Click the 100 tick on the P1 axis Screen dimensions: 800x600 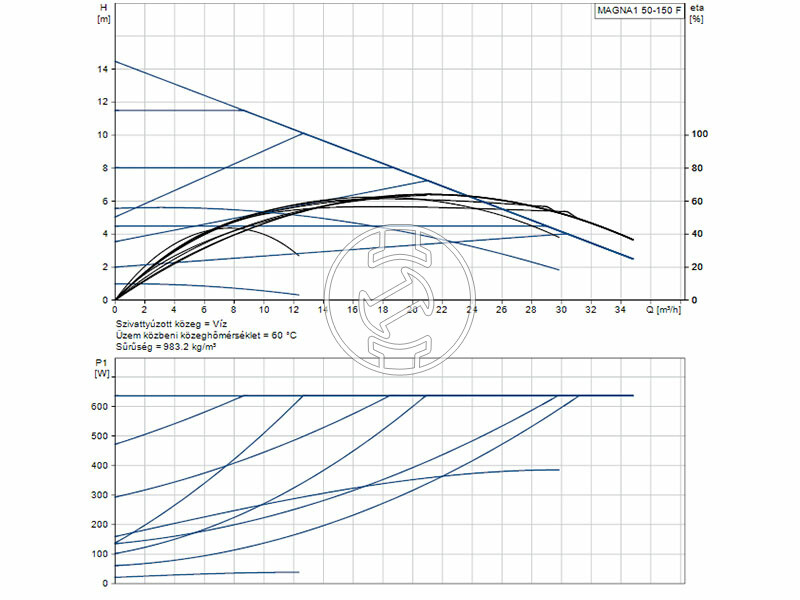coord(100,553)
